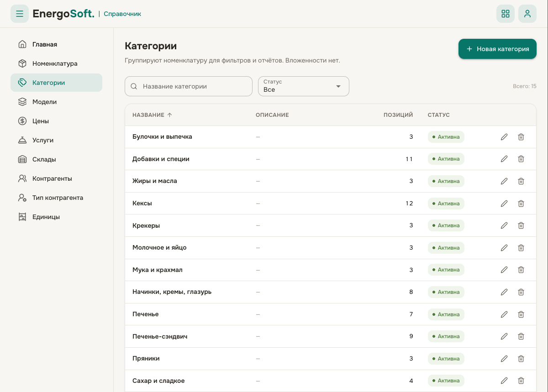The height and width of the screenshot is (392, 548).
Task: Open Услуги in sidebar
Action: tap(56, 140)
